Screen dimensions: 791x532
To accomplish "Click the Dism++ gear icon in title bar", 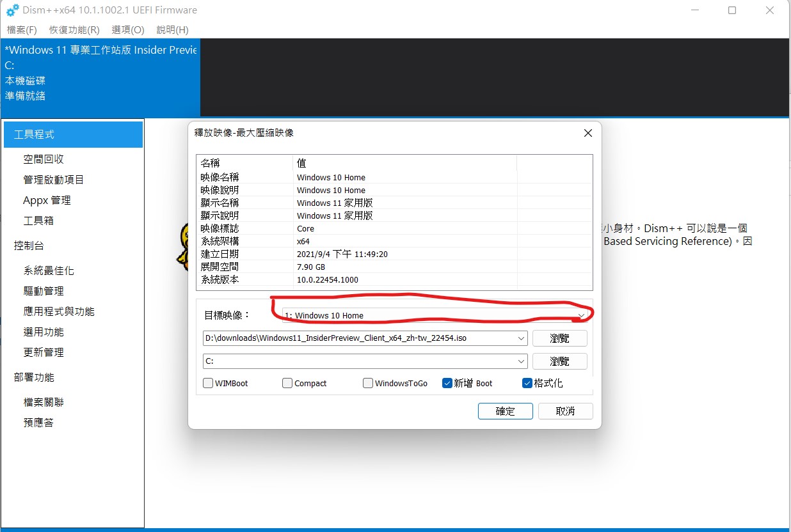I will (x=12, y=10).
